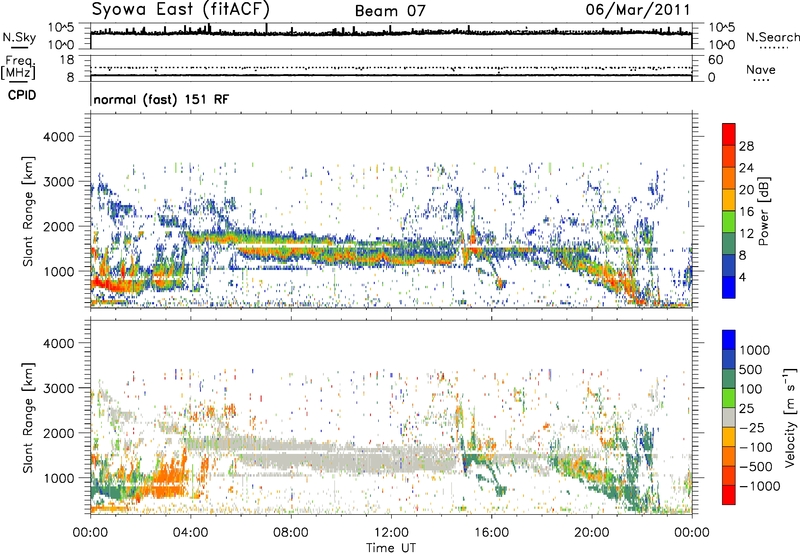Click the "25" label on Velocity color bar

click(x=747, y=409)
